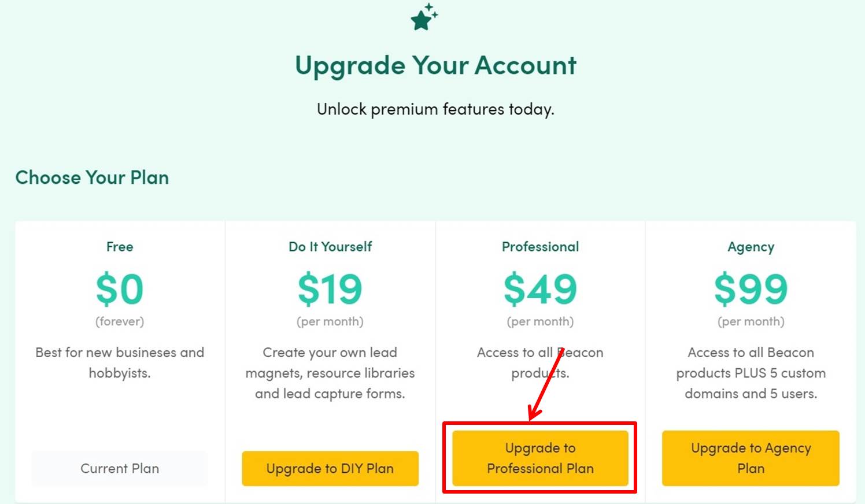
Task: Click the $49 price figure
Action: (540, 289)
